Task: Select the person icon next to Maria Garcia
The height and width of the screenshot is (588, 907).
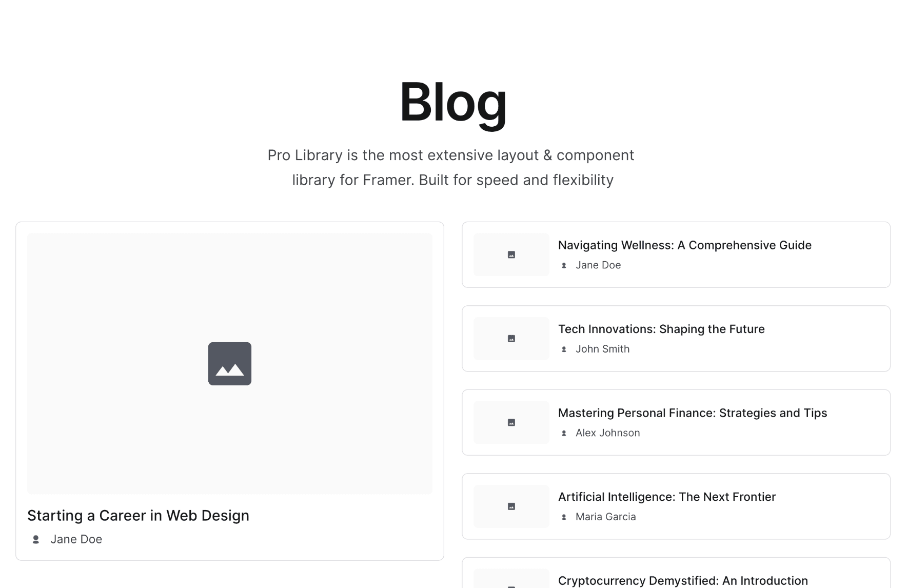Action: click(565, 517)
